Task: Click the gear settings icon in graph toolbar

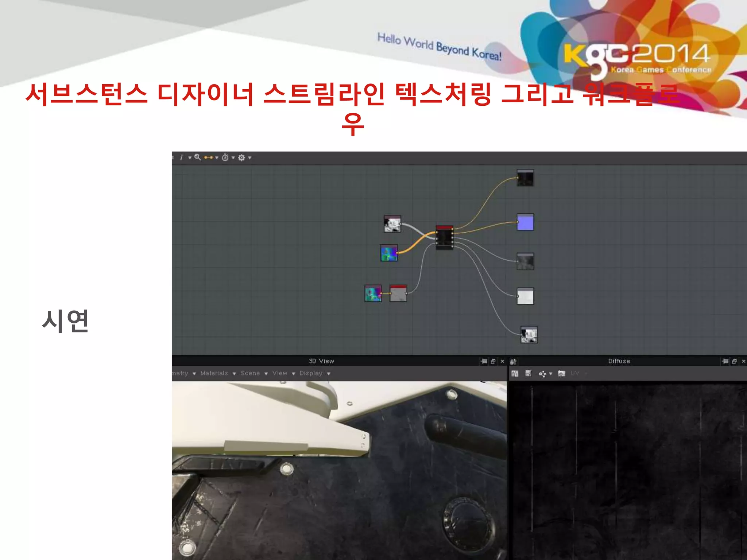Action: click(241, 157)
